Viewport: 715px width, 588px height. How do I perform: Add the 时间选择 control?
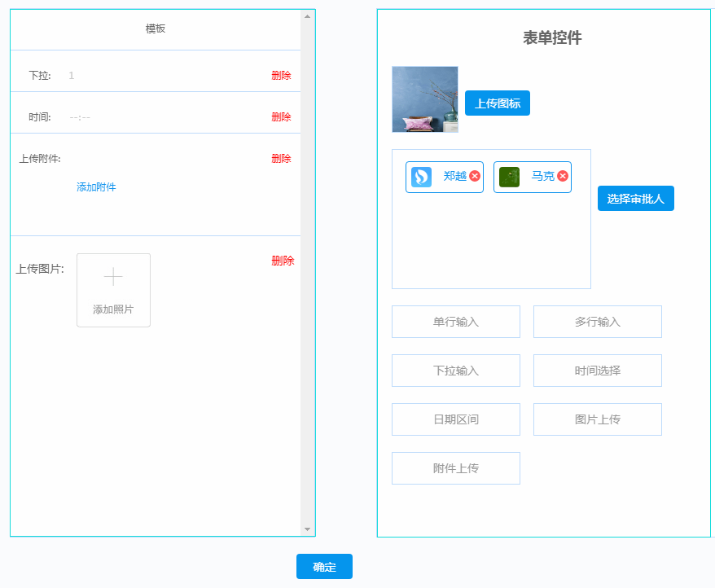[597, 371]
